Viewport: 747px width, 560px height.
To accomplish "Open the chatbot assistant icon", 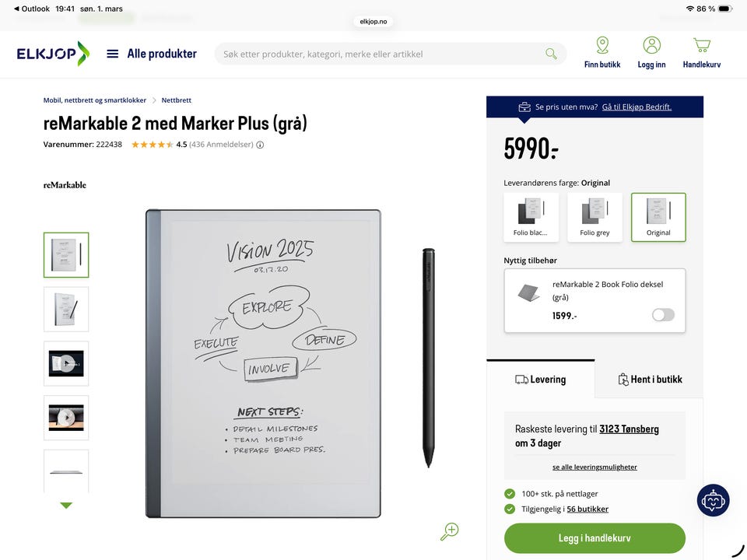I will coord(713,500).
